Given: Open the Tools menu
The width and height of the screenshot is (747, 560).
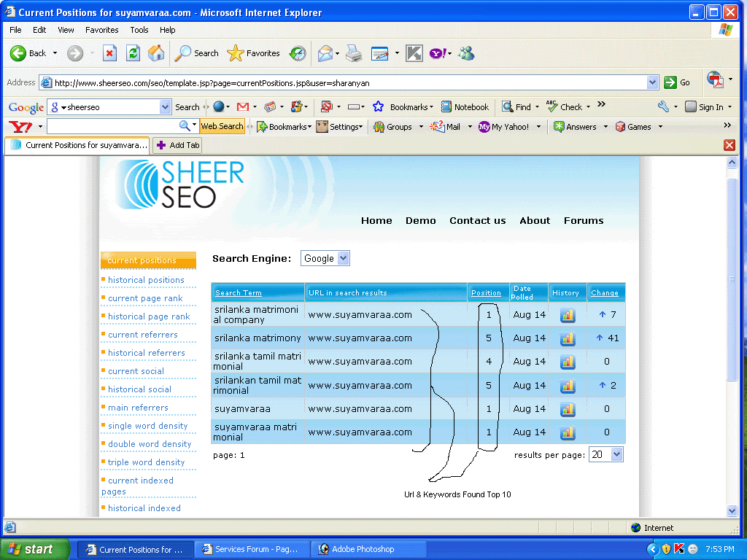Looking at the screenshot, I should 139,29.
